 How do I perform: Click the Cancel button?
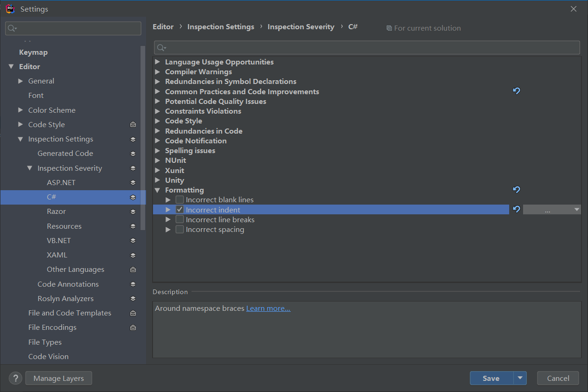[558, 378]
